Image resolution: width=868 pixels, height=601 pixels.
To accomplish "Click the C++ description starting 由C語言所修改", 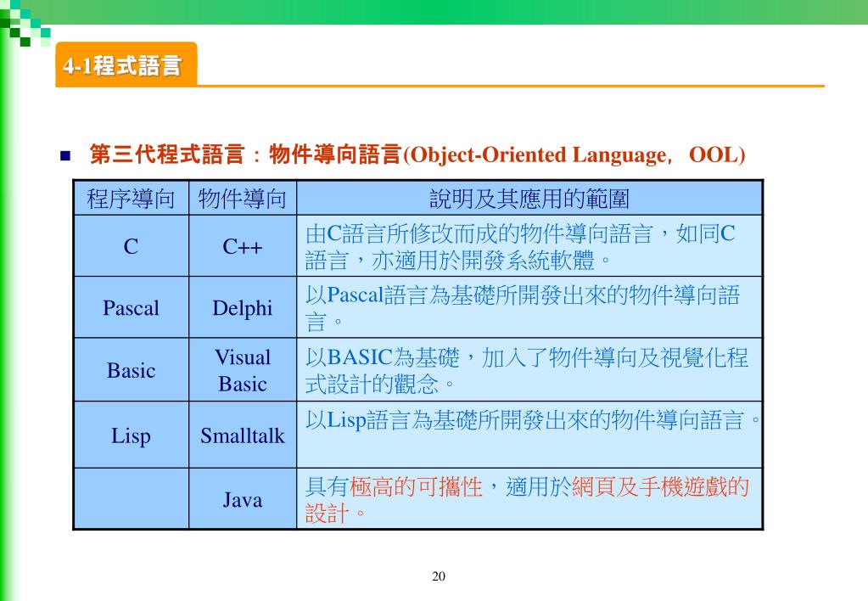I will (x=529, y=246).
